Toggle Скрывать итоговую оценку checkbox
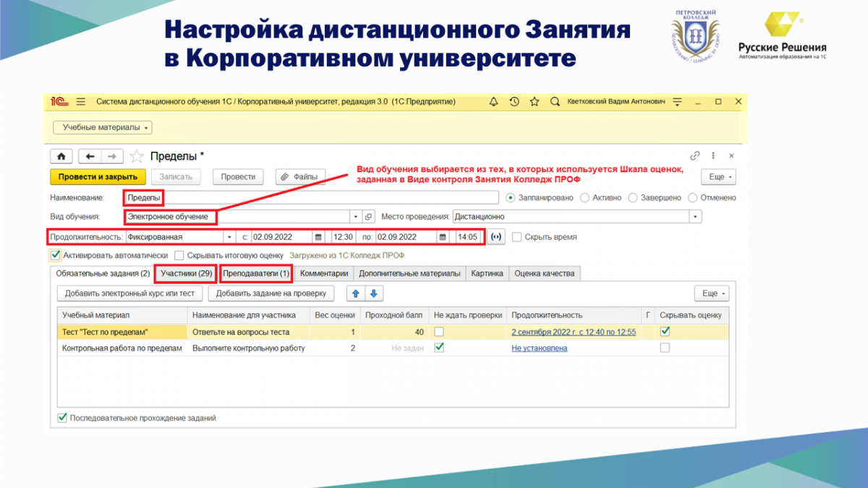The width and height of the screenshot is (868, 488). (x=179, y=255)
